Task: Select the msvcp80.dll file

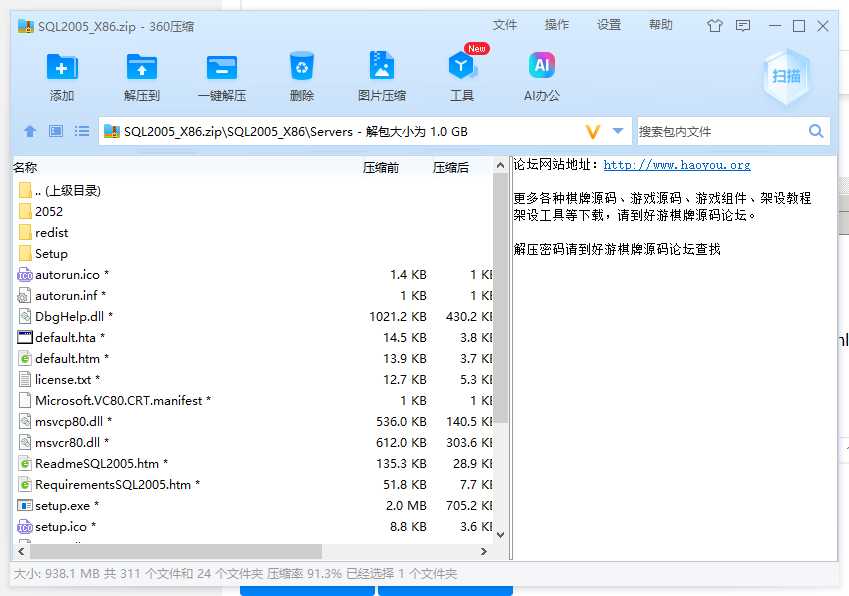Action: (x=253, y=422)
